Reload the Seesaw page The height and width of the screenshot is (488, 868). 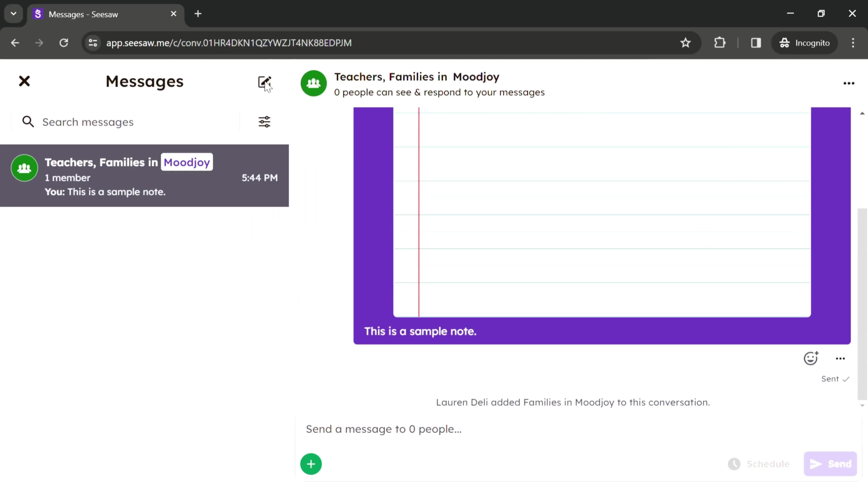click(x=64, y=43)
